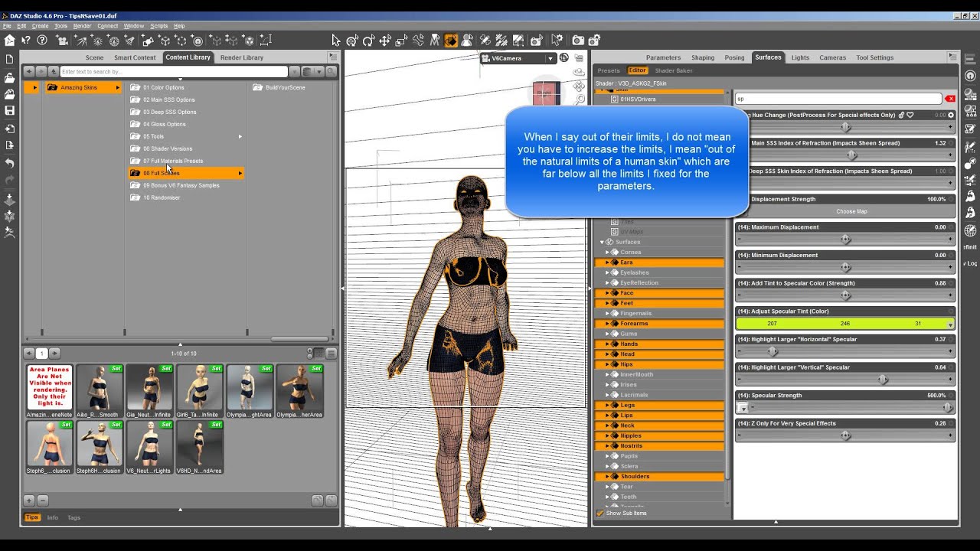The height and width of the screenshot is (551, 980).
Task: Open Specular Strength map dropdown arrow
Action: [x=743, y=408]
